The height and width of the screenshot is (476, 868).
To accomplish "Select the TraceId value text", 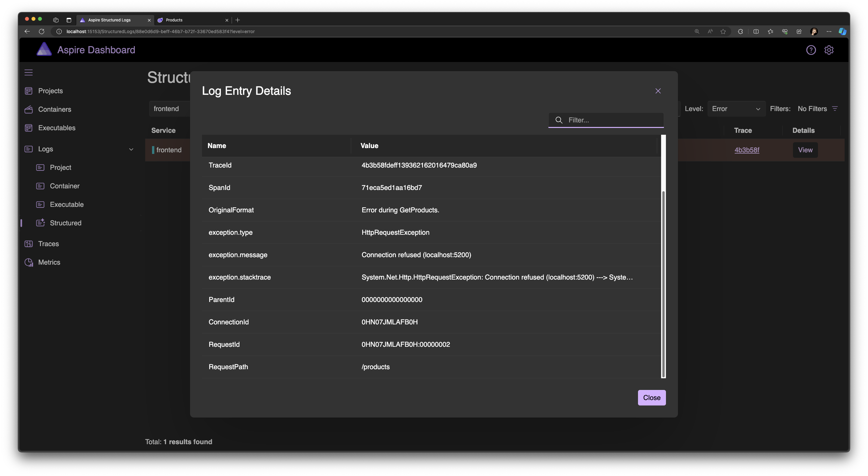I will pyautogui.click(x=419, y=165).
